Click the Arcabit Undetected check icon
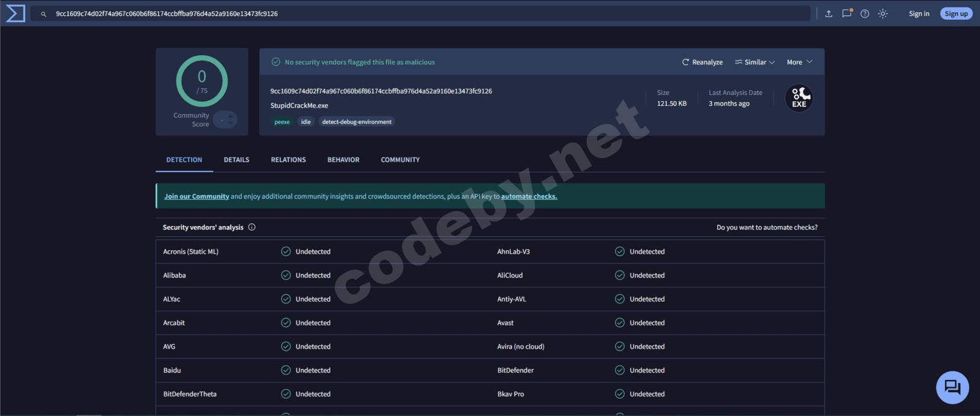 286,323
